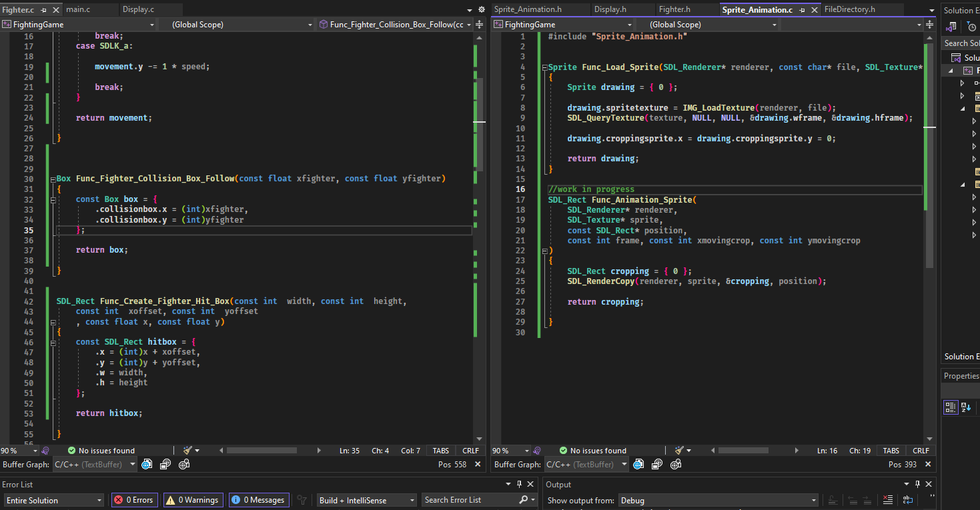The width and height of the screenshot is (980, 510).
Task: Click the IntelliCode icon in left editor status bar
Action: coord(45,451)
